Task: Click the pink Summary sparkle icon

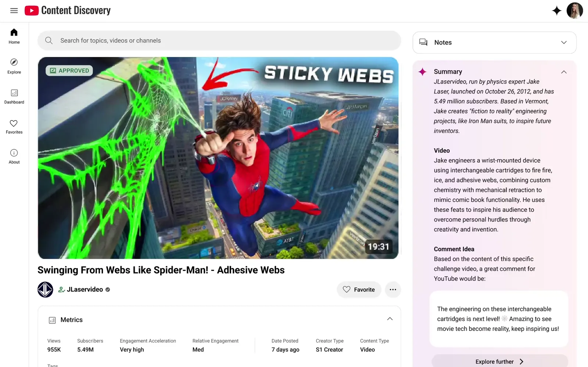Action: [423, 72]
